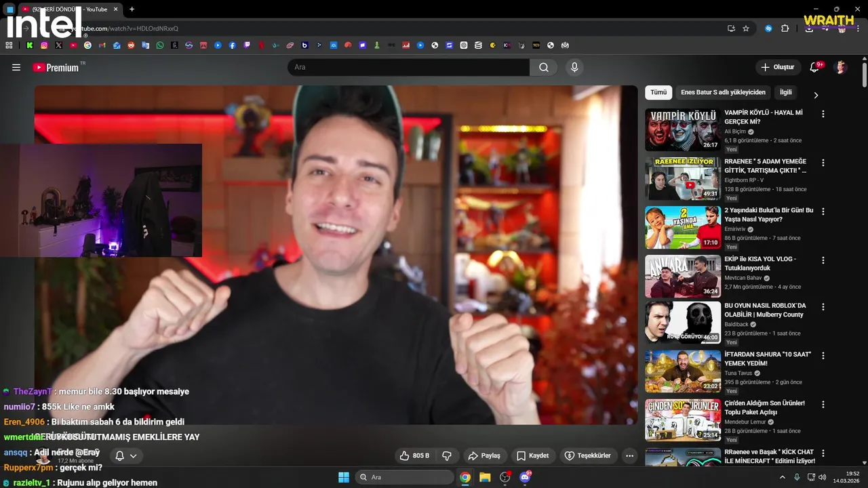The width and height of the screenshot is (868, 488).
Task: Open Google bookmark icon
Action: (87, 45)
